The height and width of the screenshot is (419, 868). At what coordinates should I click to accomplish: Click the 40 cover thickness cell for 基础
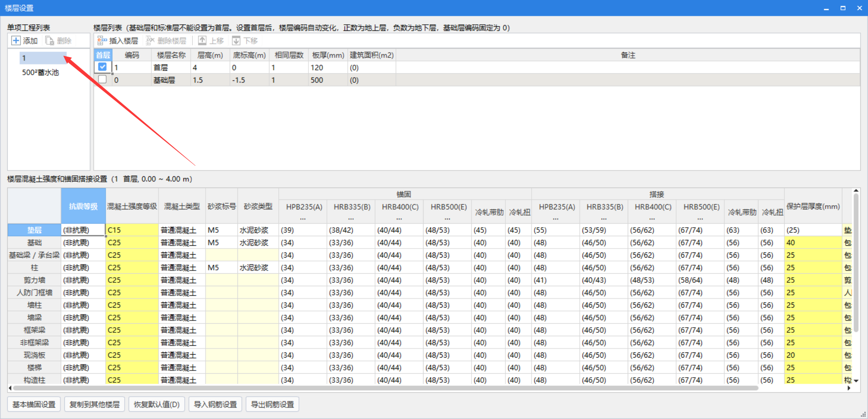pyautogui.click(x=813, y=242)
